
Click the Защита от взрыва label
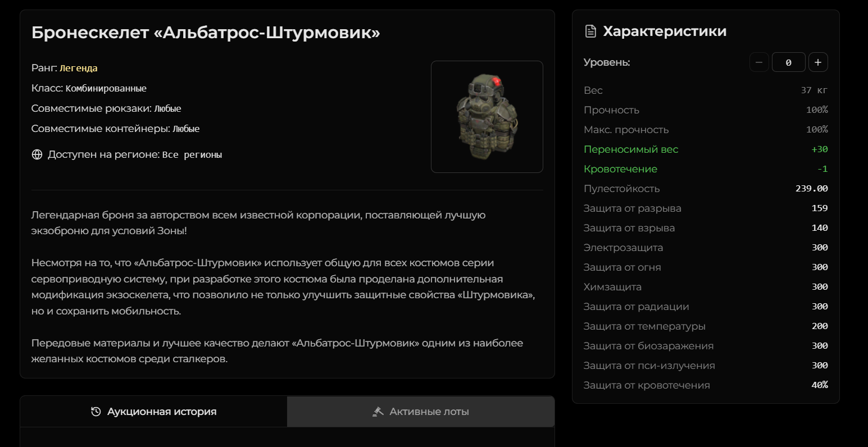(629, 228)
